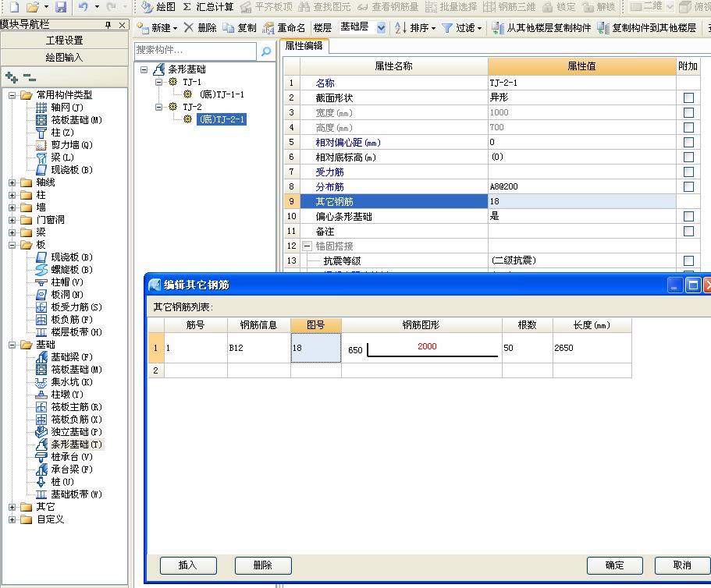Image resolution: width=711 pixels, height=588 pixels.
Task: Toggle 附加 checkbox for 高度(mm)
Action: 688,127
